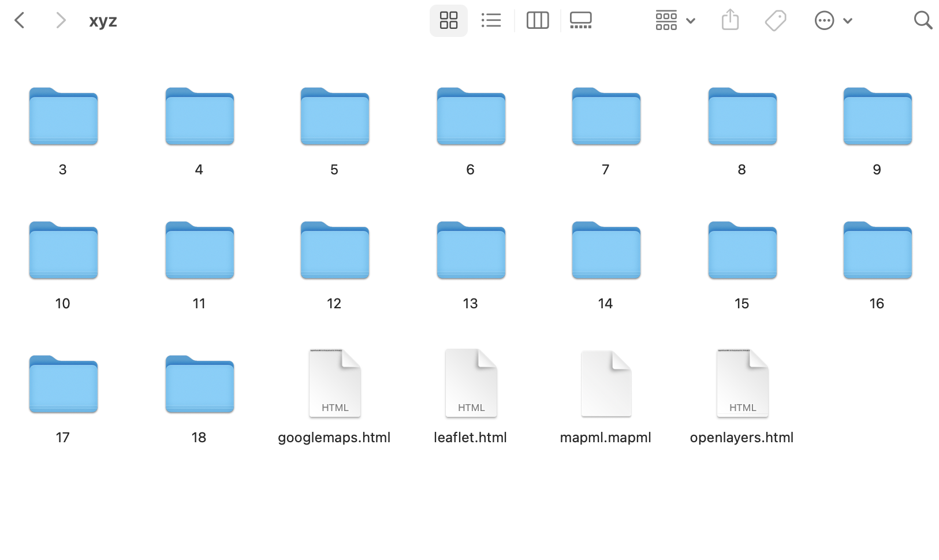Click the googlemaps.html filename label
The image size is (939, 560).
click(334, 438)
